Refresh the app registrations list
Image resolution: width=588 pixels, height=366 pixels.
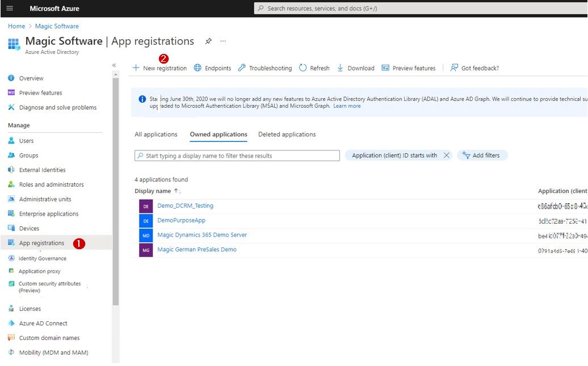314,68
